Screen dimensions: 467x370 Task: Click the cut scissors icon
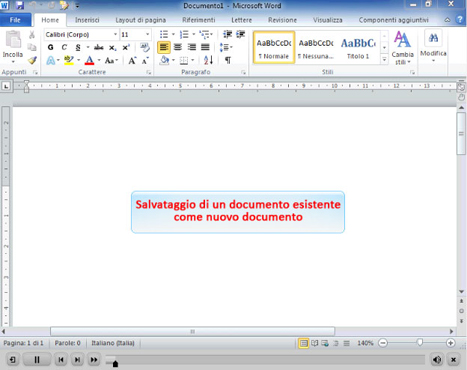tap(32, 35)
